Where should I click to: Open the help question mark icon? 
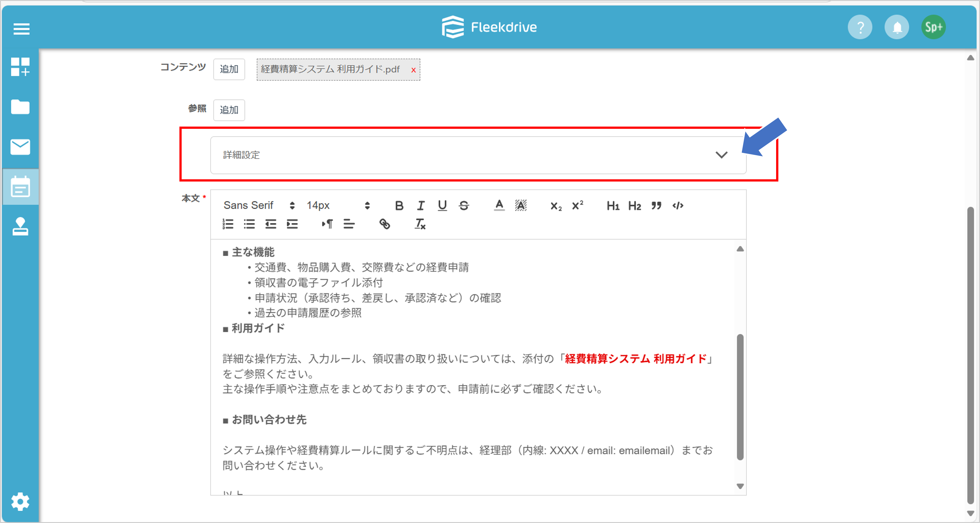[x=860, y=27]
